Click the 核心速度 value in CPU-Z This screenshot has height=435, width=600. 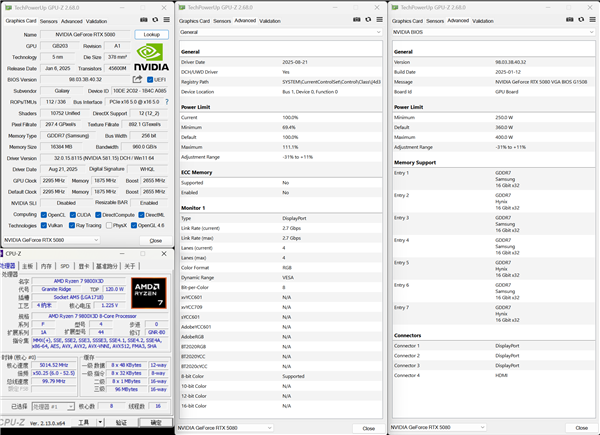tap(54, 365)
